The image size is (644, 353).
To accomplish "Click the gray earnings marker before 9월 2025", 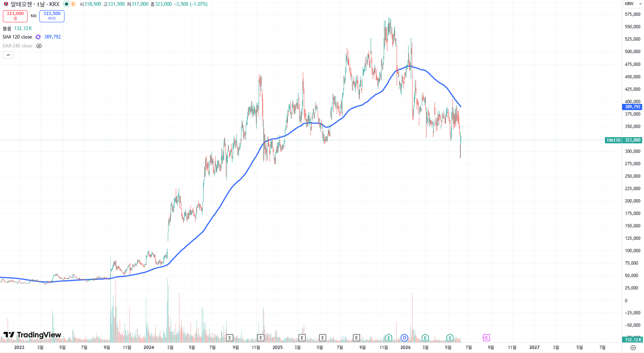I will [356, 338].
